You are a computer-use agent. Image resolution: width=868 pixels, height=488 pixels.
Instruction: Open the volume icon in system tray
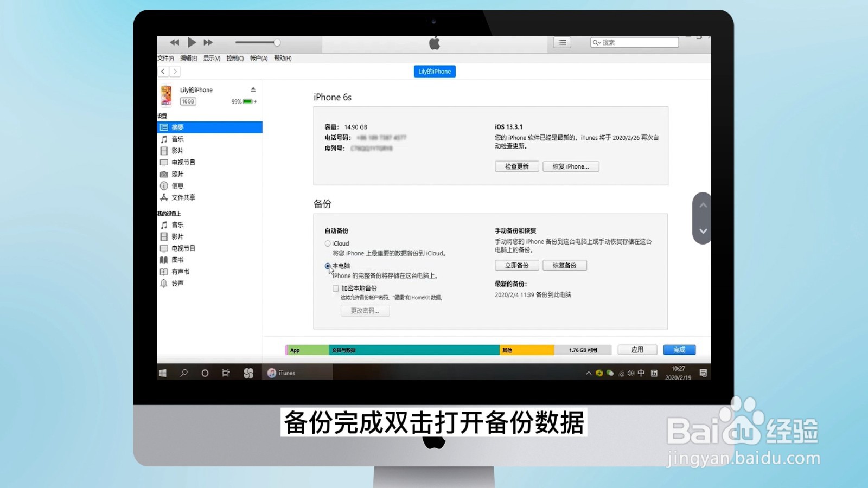point(630,373)
